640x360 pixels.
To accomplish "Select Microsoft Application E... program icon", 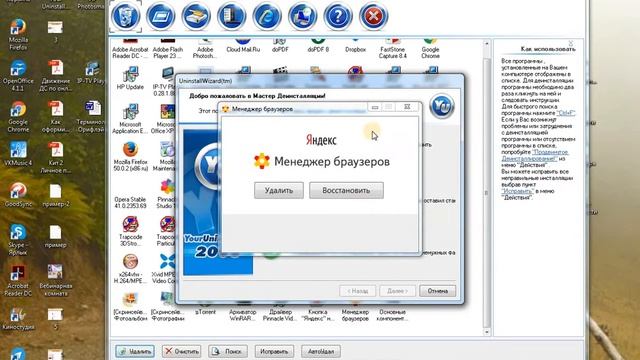I will [130, 119].
